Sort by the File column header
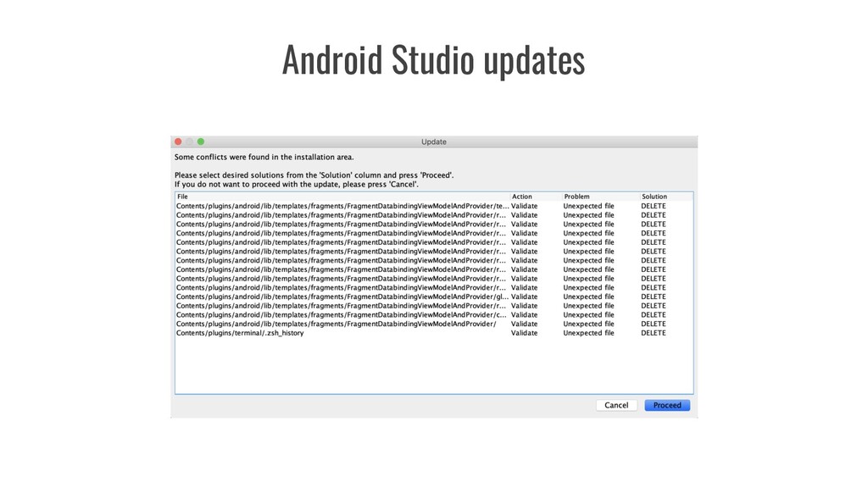Viewport: 868px width, 488px height. click(x=342, y=197)
